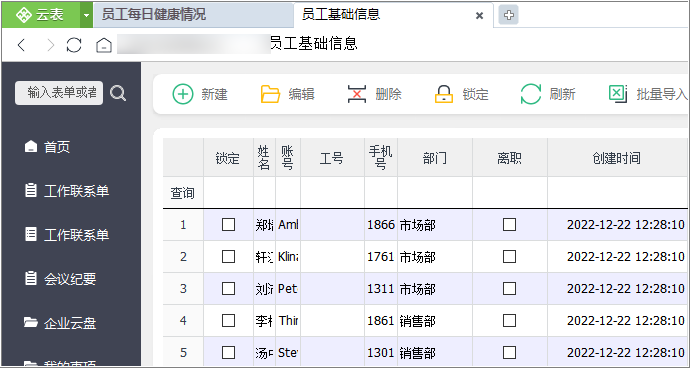Image resolution: width=690 pixels, height=368 pixels.
Task: Focus the 输入表单或者 search field
Action: pos(59,93)
